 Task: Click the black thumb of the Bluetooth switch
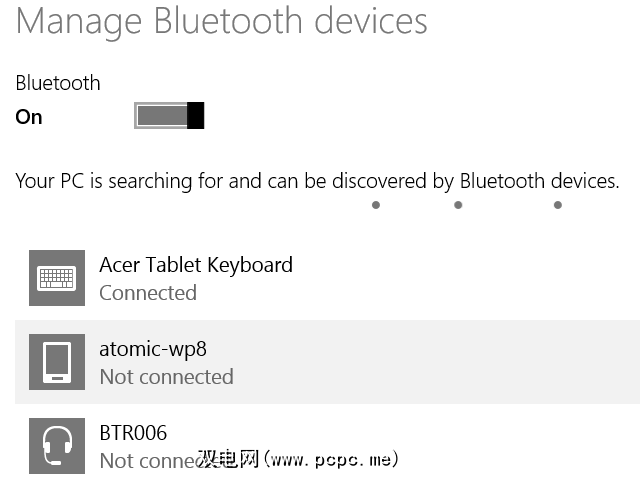click(196, 116)
